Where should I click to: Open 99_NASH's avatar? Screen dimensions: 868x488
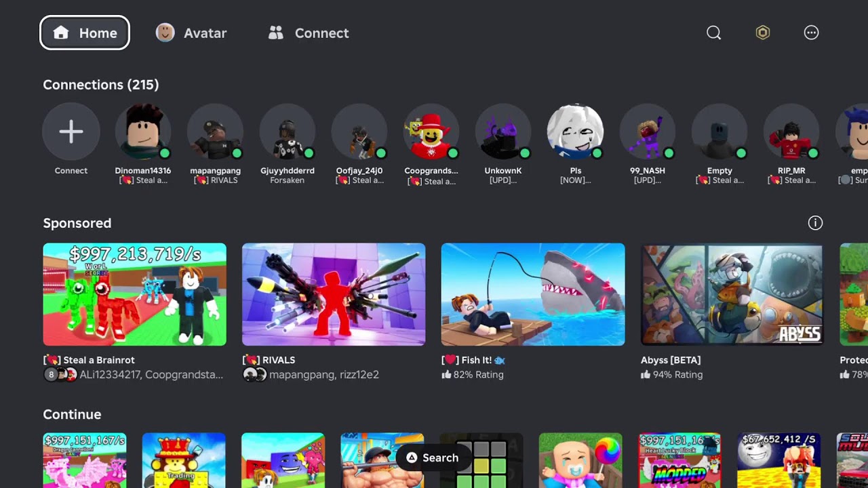coord(648,131)
